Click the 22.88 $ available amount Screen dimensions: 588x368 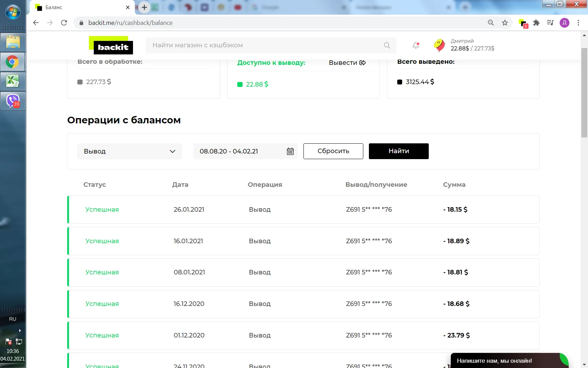pyautogui.click(x=257, y=84)
